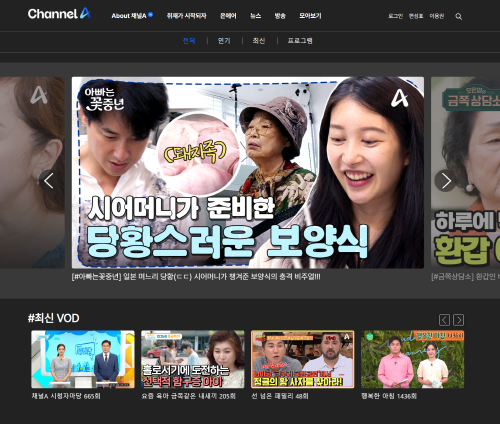Open the 행복한 아침 1436회 thumbnail
This screenshot has height=424, width=500.
412,359
